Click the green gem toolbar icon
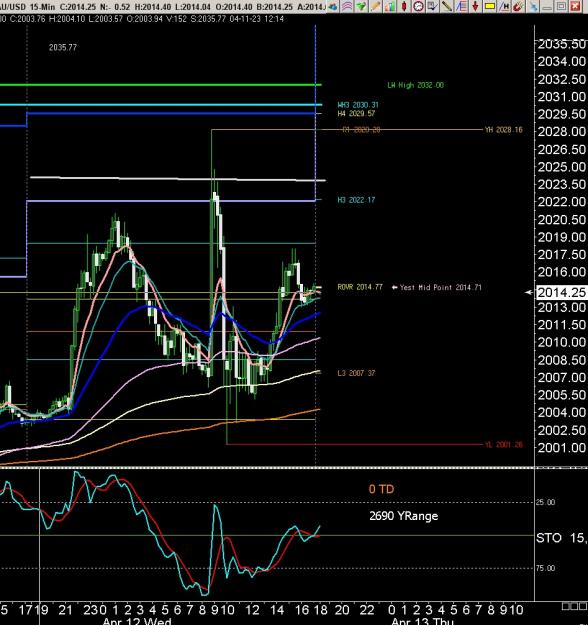 [361, 6]
